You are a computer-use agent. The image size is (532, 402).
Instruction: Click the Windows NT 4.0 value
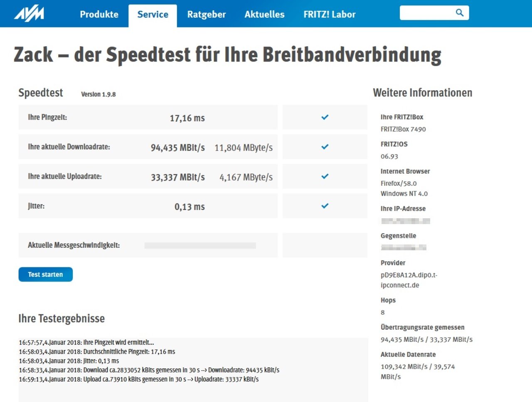(x=404, y=194)
